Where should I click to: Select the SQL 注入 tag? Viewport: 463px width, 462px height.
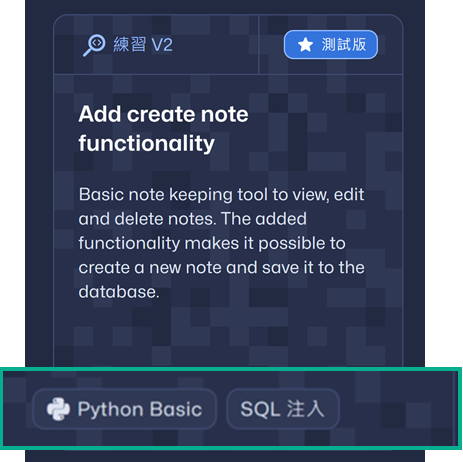pyautogui.click(x=283, y=409)
